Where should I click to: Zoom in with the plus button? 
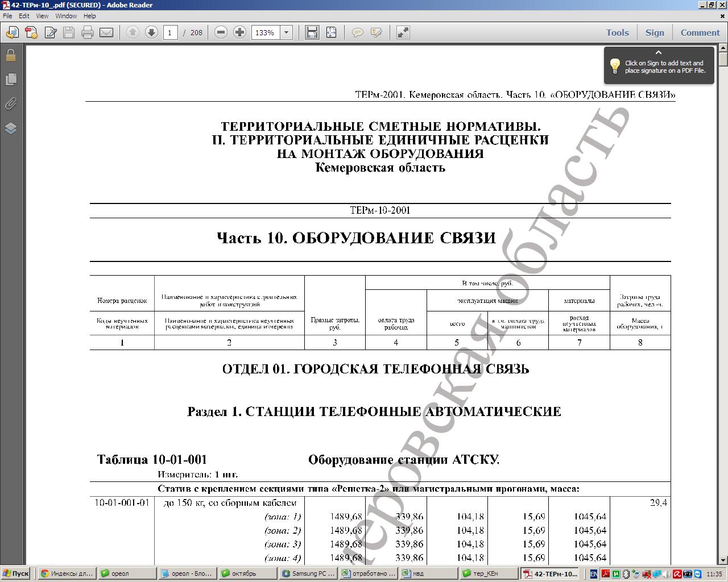tap(240, 32)
